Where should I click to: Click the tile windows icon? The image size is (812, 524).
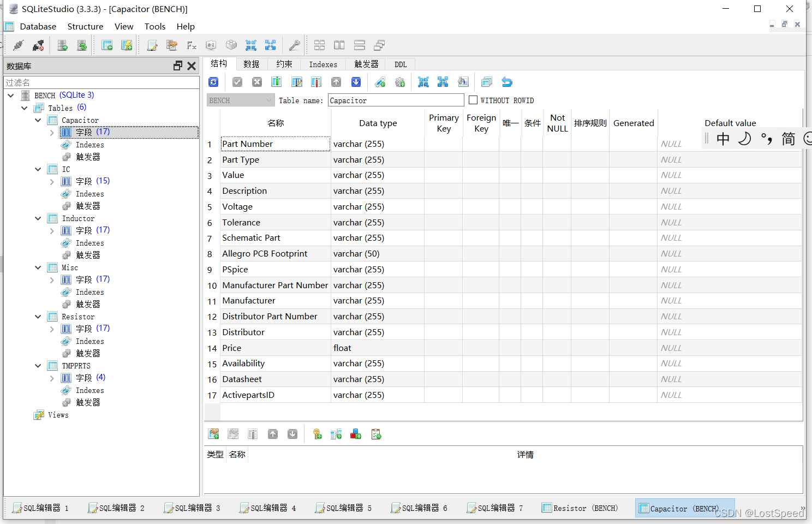click(320, 45)
